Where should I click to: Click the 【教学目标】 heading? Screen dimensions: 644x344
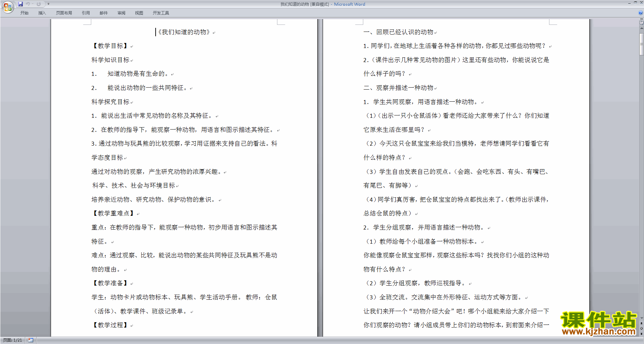(110, 46)
